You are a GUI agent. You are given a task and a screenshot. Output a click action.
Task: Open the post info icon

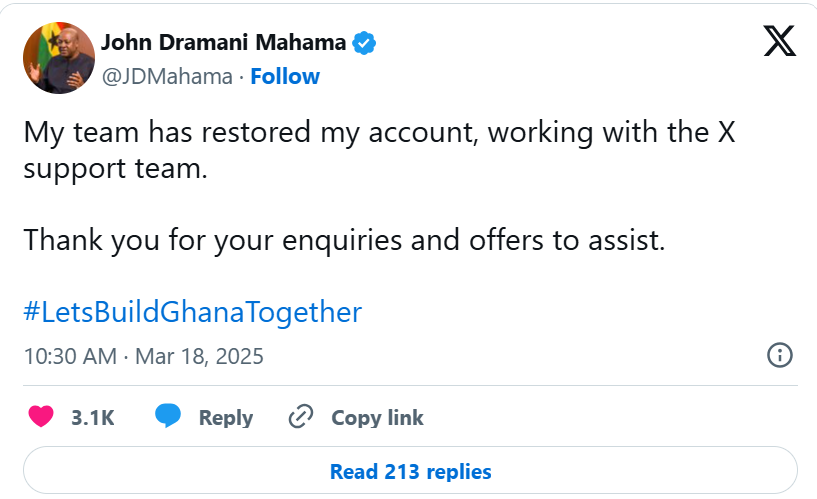[x=779, y=355]
